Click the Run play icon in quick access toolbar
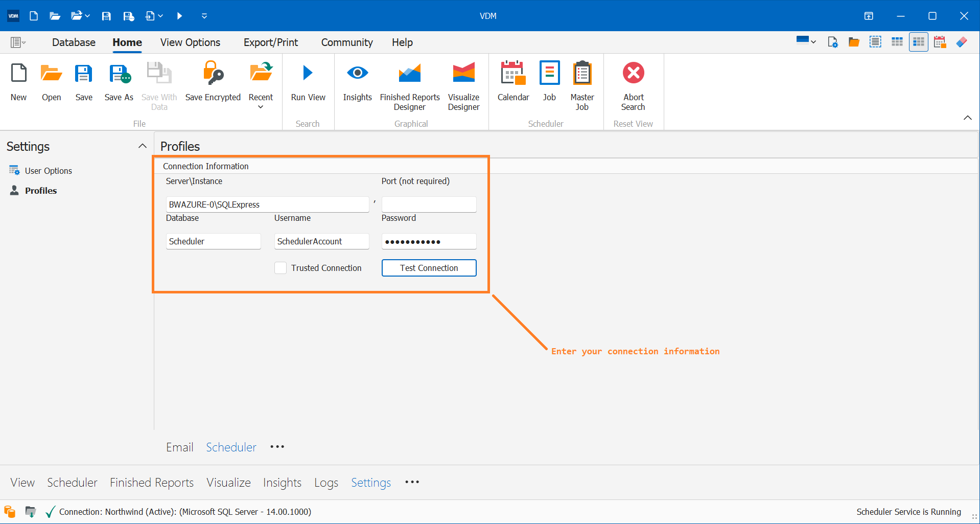The image size is (980, 524). pos(179,16)
